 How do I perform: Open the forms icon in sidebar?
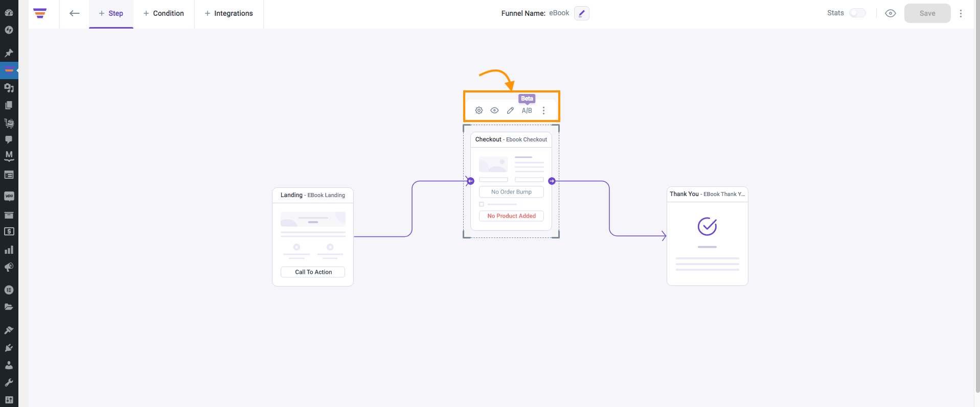(9, 175)
